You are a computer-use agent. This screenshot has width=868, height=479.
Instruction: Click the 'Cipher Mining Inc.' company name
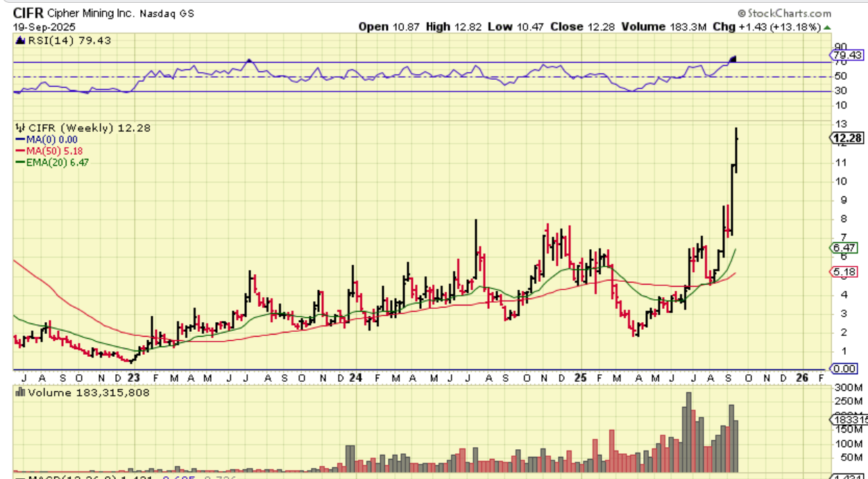tap(92, 14)
